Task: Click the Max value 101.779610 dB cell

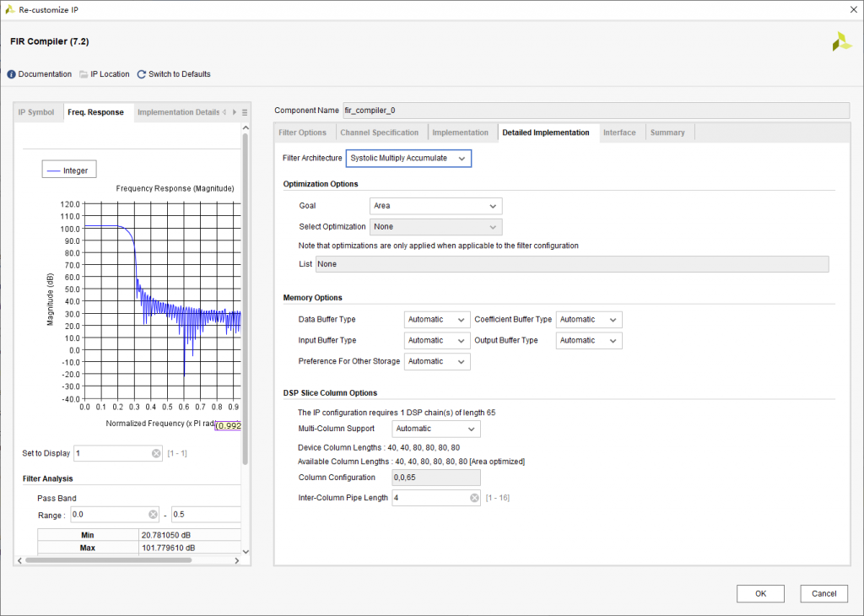Action: (190, 548)
